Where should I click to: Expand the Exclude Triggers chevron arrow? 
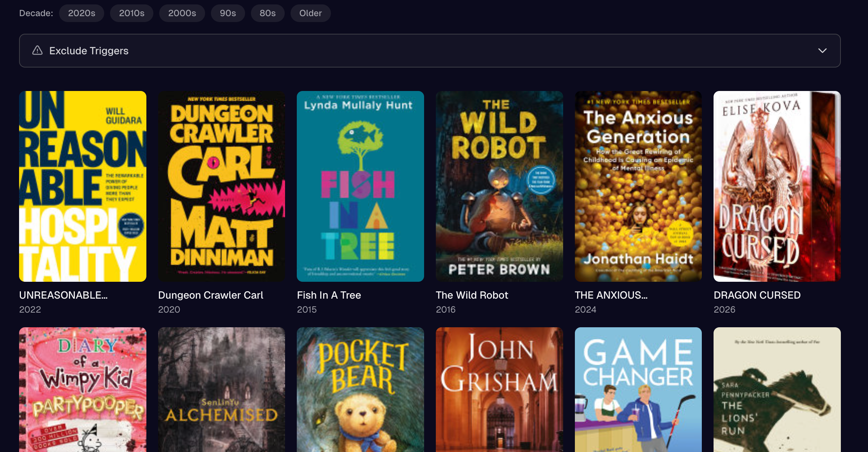click(822, 51)
